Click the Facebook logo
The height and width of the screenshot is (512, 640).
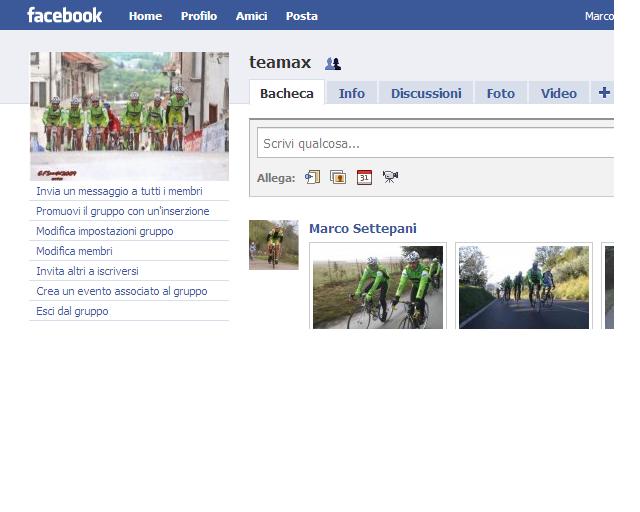[x=64, y=15]
